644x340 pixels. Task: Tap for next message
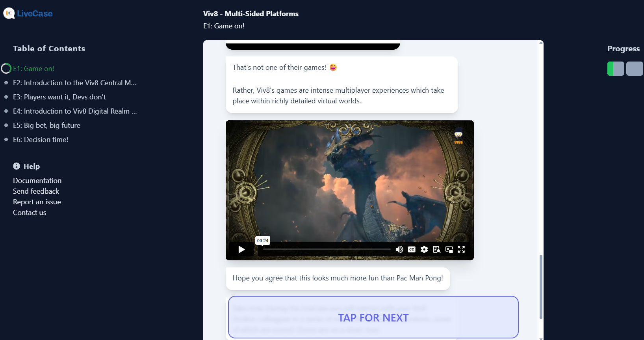pyautogui.click(x=373, y=317)
